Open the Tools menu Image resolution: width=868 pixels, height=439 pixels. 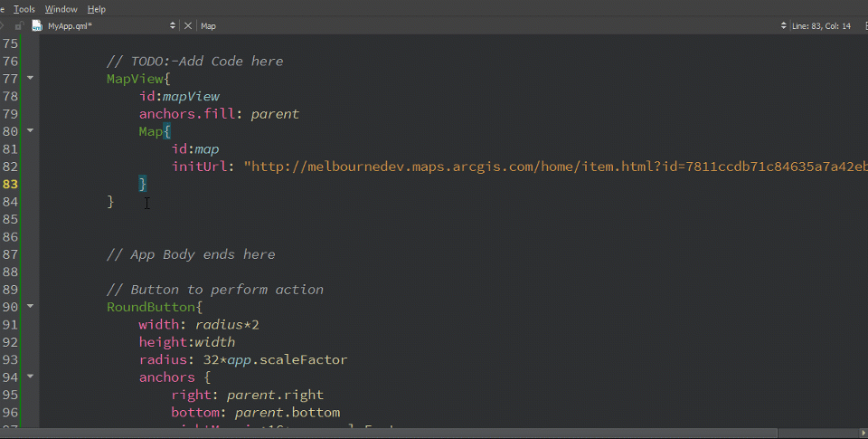click(x=24, y=9)
